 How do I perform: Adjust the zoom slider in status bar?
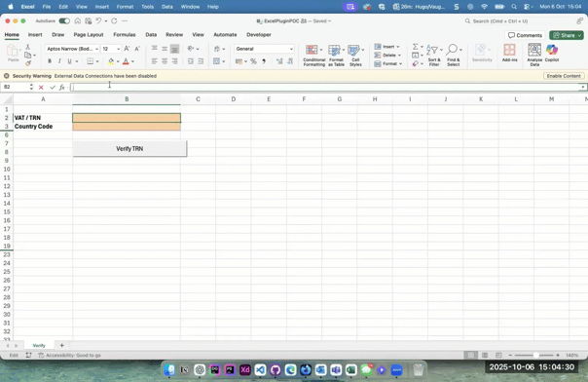point(535,355)
